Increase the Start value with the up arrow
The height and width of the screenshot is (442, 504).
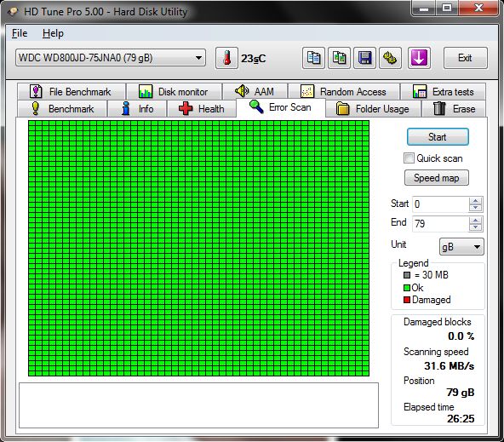475,201
